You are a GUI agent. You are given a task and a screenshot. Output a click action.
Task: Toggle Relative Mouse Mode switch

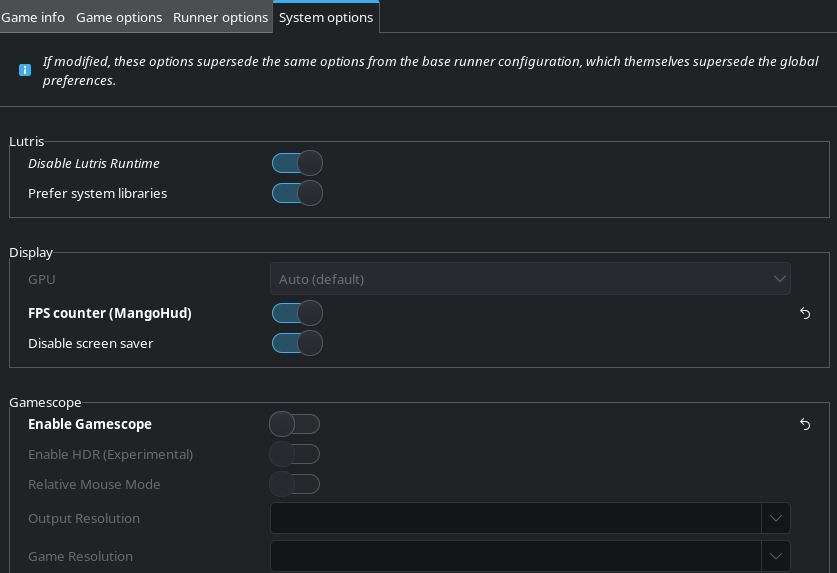click(295, 484)
